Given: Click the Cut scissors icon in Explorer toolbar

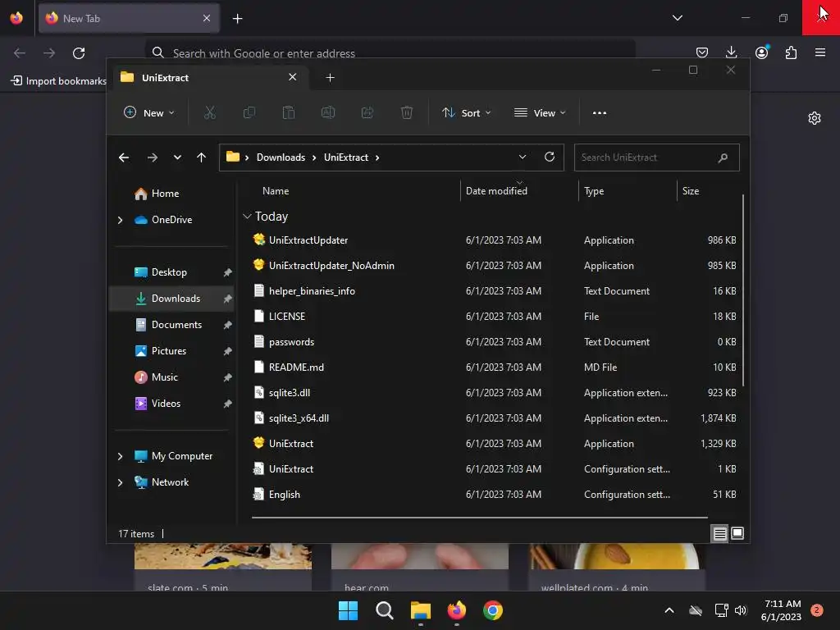Looking at the screenshot, I should [209, 112].
